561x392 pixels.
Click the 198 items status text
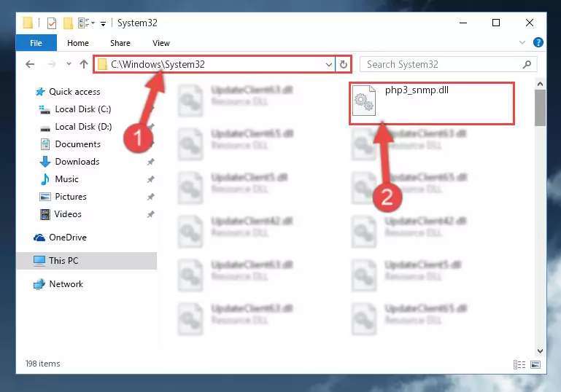pyautogui.click(x=42, y=364)
